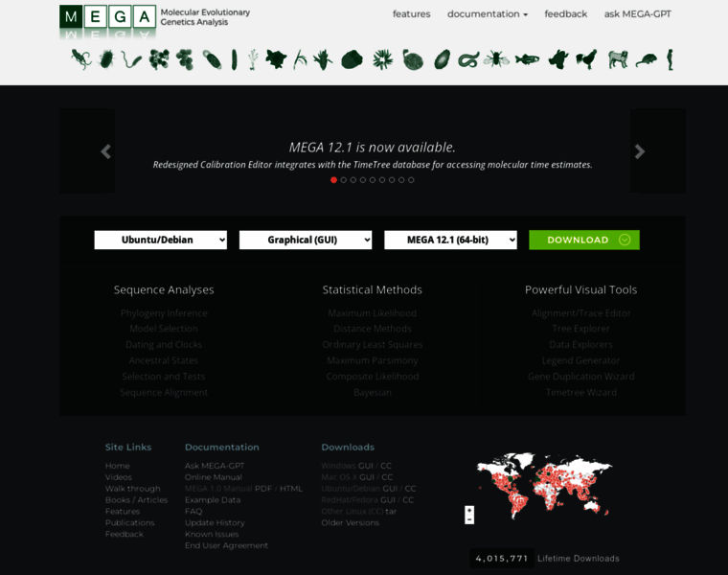
Task: Click the world downloads map
Action: 544,485
